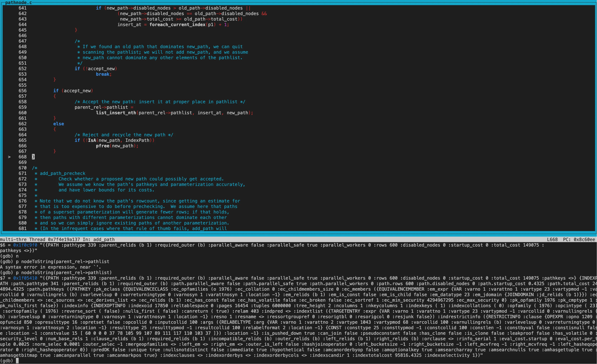Click the 0x1f0c9f0 address in $6 output

pyautogui.click(x=25, y=245)
